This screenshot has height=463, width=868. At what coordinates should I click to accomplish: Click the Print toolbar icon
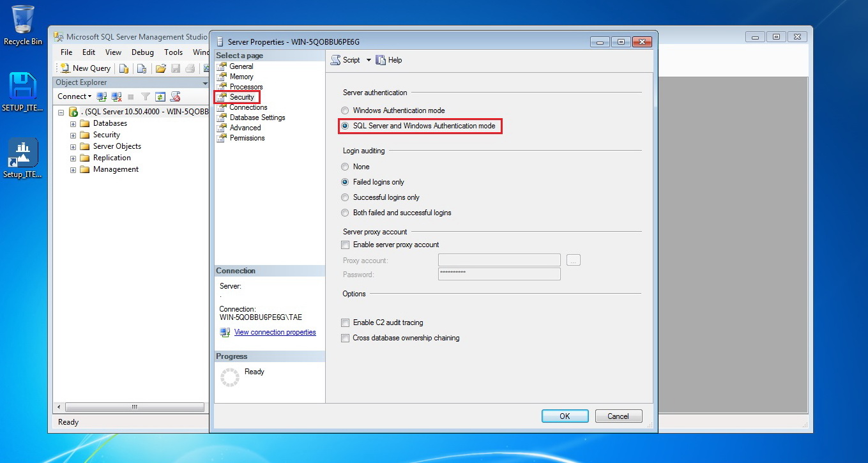(x=190, y=68)
